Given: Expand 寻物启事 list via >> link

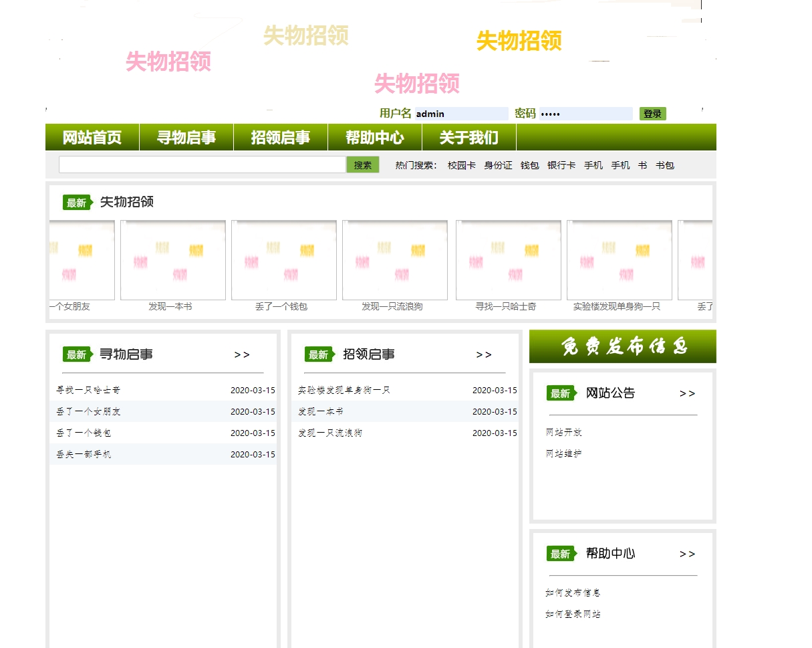Looking at the screenshot, I should pos(243,355).
